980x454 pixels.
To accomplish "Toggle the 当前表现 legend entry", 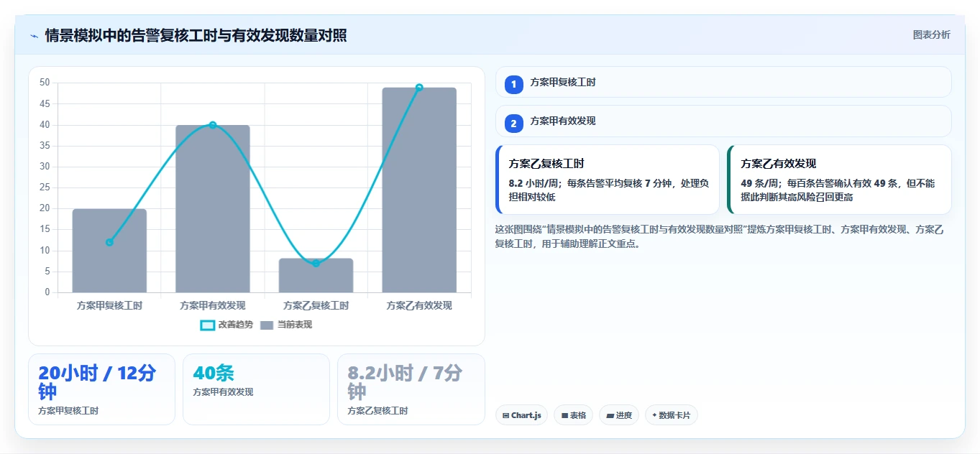I will [x=286, y=325].
